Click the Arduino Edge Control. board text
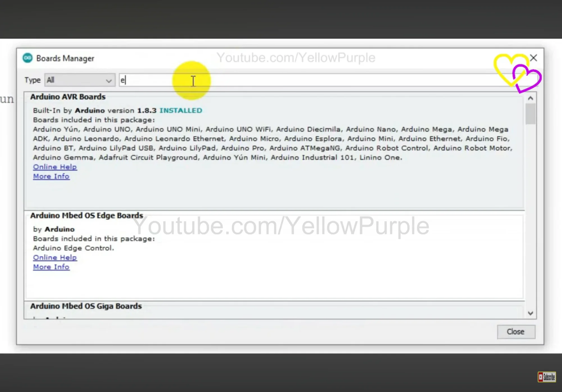This screenshot has height=392, width=562. (x=73, y=248)
